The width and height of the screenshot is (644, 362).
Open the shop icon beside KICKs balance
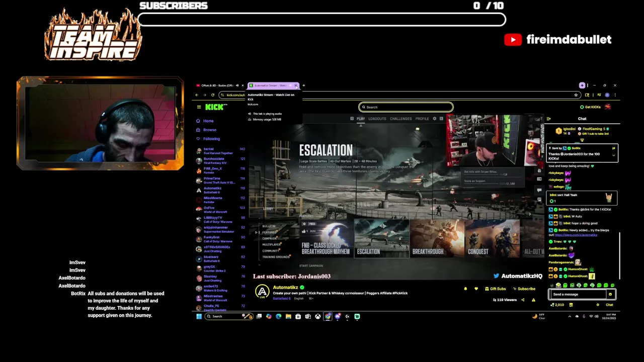[x=571, y=305]
